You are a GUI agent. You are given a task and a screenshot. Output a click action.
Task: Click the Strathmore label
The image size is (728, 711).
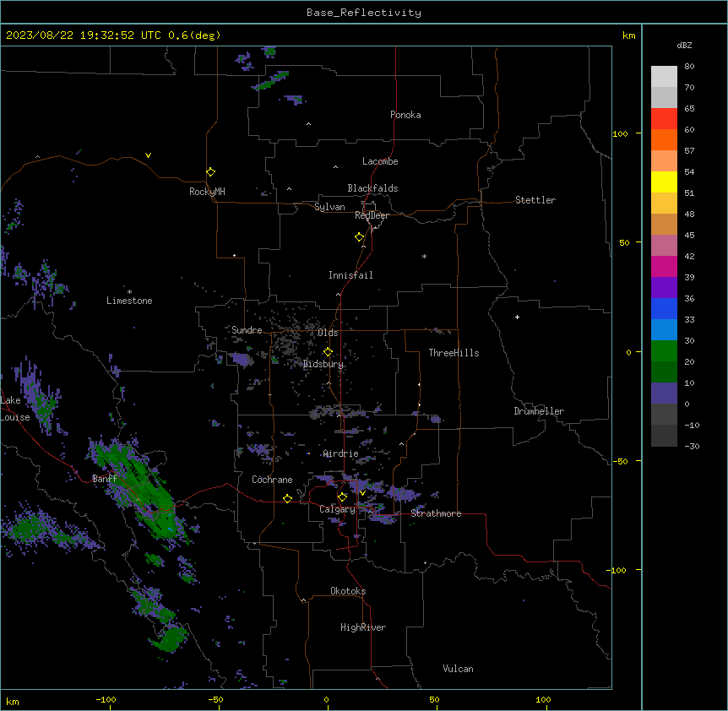436,513
